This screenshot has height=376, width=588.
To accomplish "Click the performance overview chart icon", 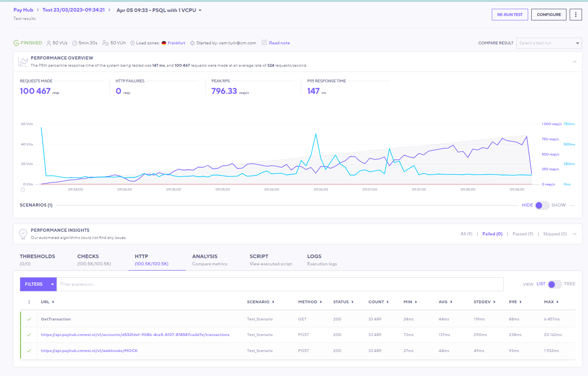I will (24, 62).
